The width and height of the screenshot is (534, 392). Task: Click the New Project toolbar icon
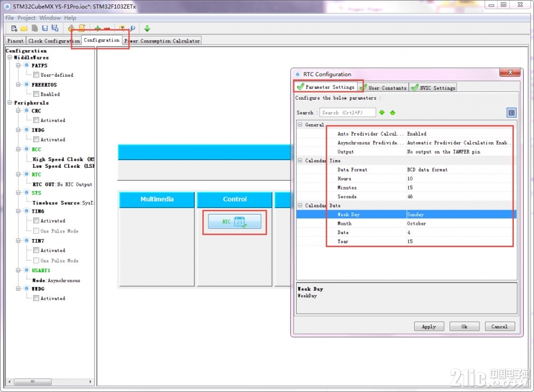pos(14,28)
